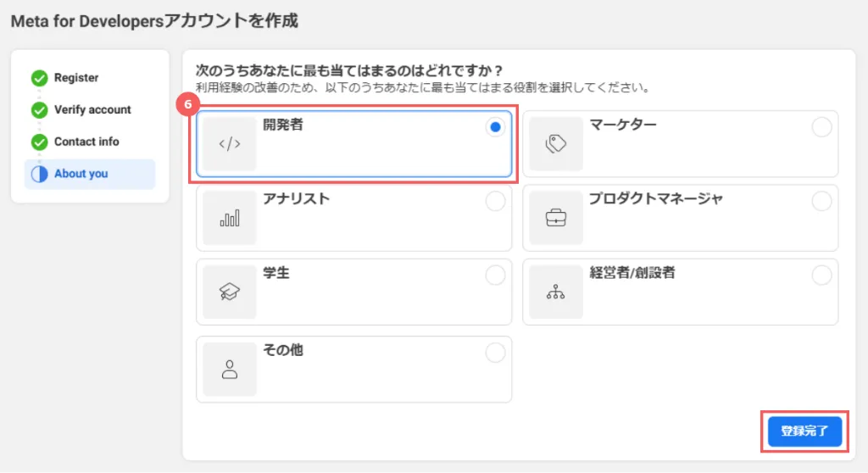Click the その他 label text
Viewport: 868px width, 473px height.
coord(283,351)
